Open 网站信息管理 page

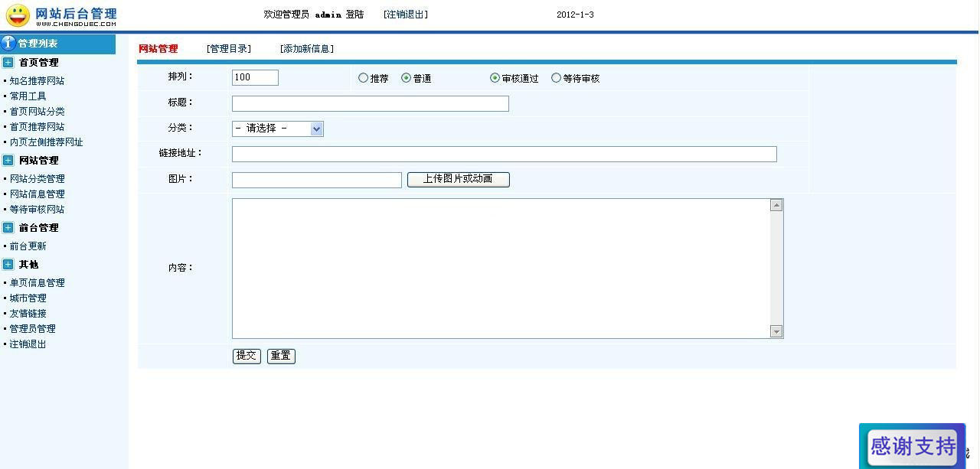coord(37,194)
